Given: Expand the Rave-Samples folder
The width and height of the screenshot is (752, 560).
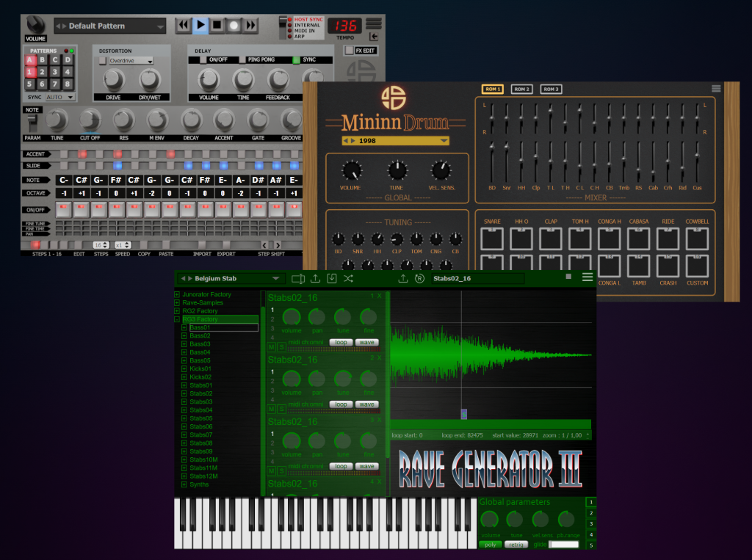Looking at the screenshot, I should [x=177, y=303].
